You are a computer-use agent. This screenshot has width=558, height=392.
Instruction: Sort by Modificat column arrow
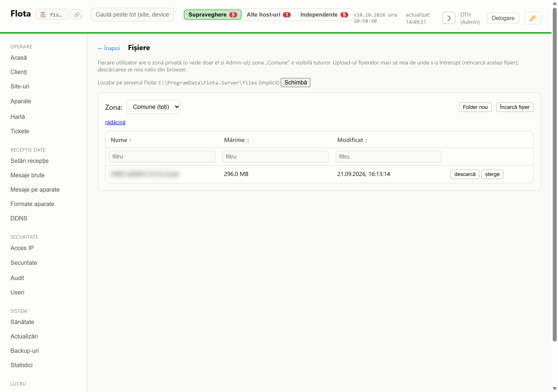[x=366, y=140]
